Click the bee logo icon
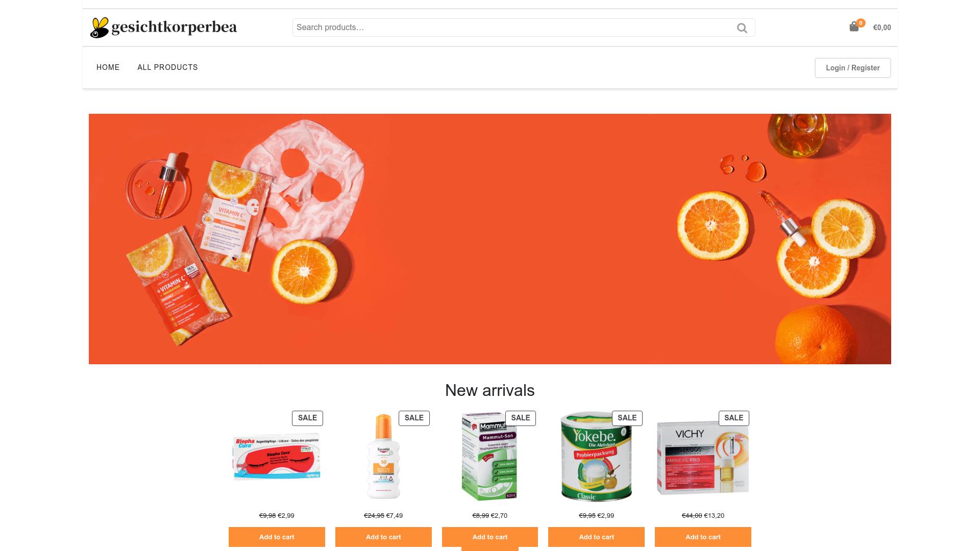The width and height of the screenshot is (980, 551). click(100, 28)
